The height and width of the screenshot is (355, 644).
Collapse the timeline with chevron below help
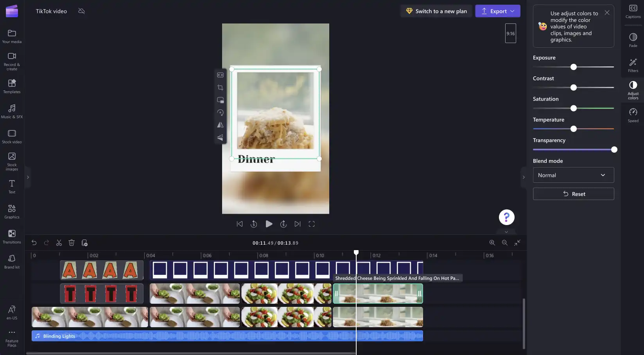point(506,232)
